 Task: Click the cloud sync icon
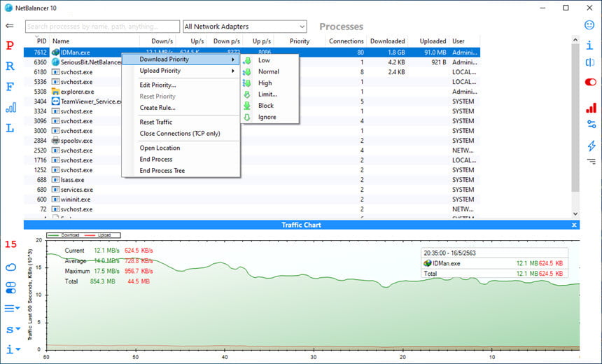[10, 267]
